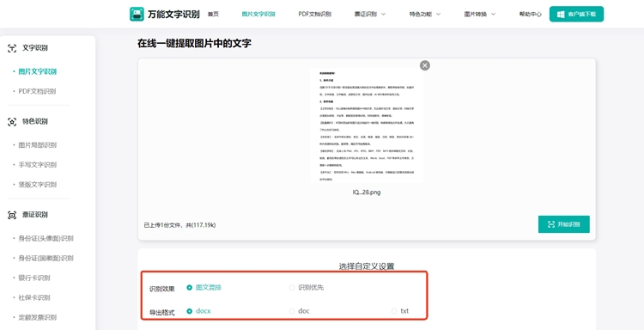644x330 pixels.
Task: Open 身份证(头像面)识别 in the sidebar
Action: (x=46, y=238)
